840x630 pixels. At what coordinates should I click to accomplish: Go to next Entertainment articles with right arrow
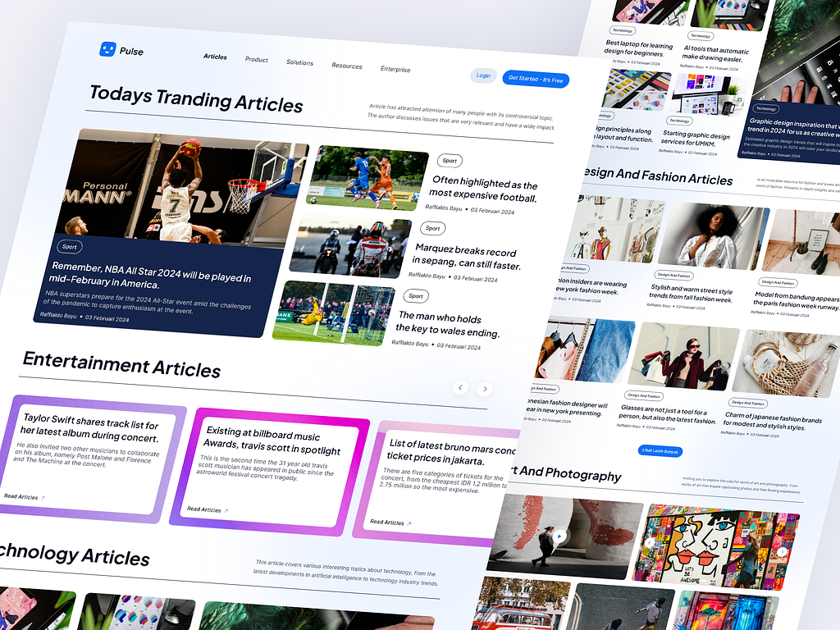point(485,389)
